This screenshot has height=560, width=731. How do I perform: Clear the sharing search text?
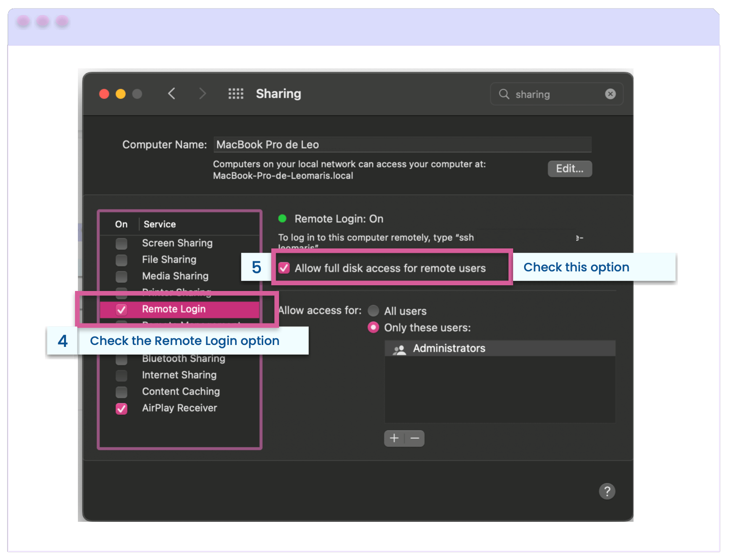tap(610, 94)
